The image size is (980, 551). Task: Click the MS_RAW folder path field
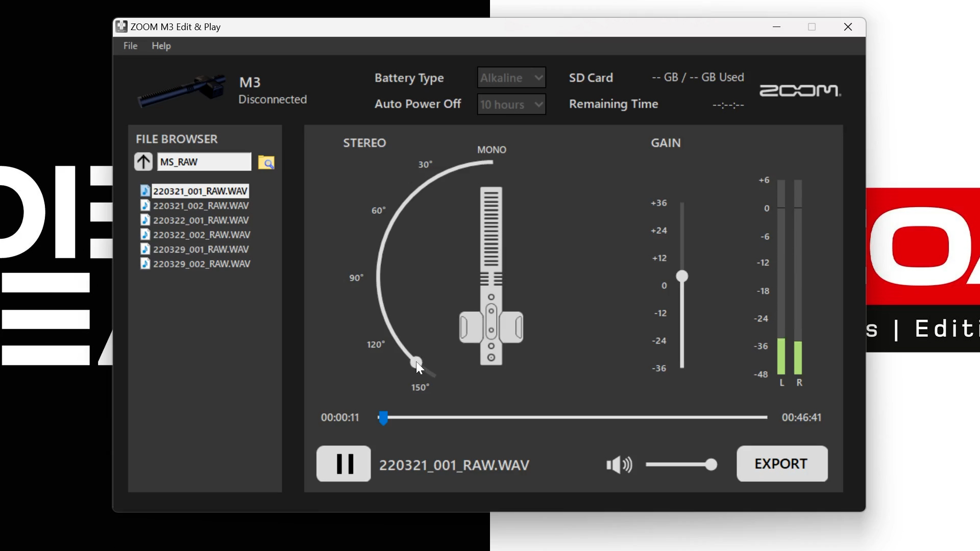point(204,162)
